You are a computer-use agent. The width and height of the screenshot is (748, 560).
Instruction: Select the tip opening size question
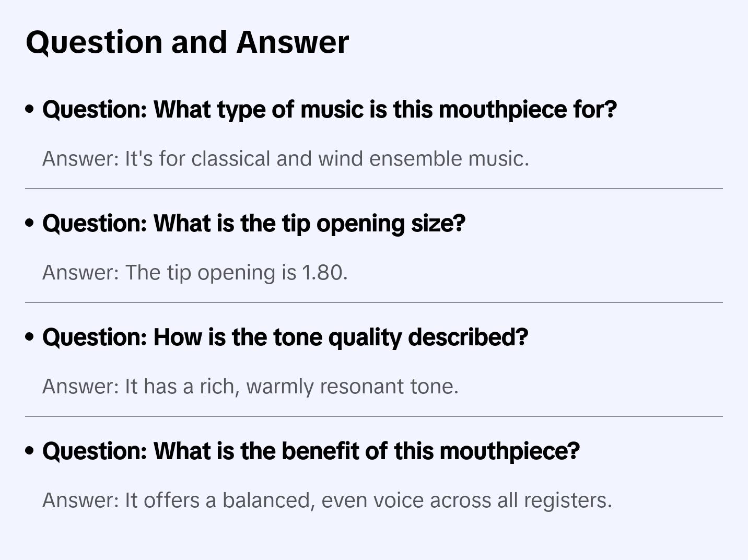pos(253,224)
